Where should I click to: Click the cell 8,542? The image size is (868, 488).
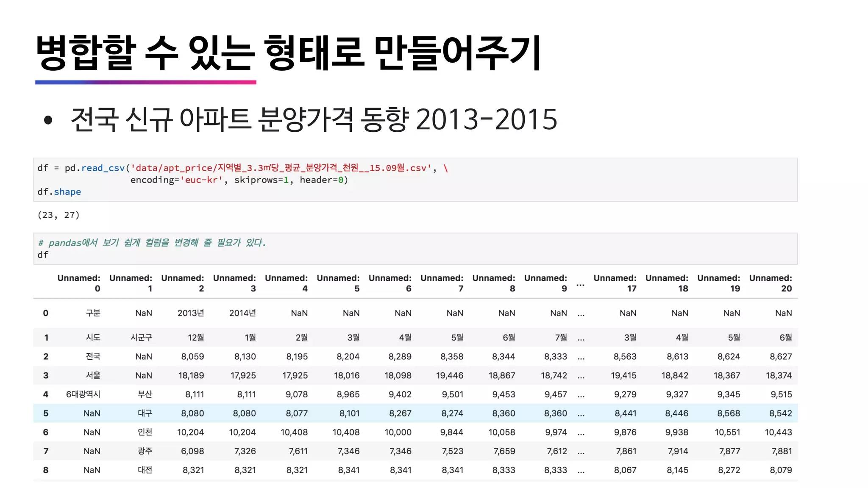(781, 413)
